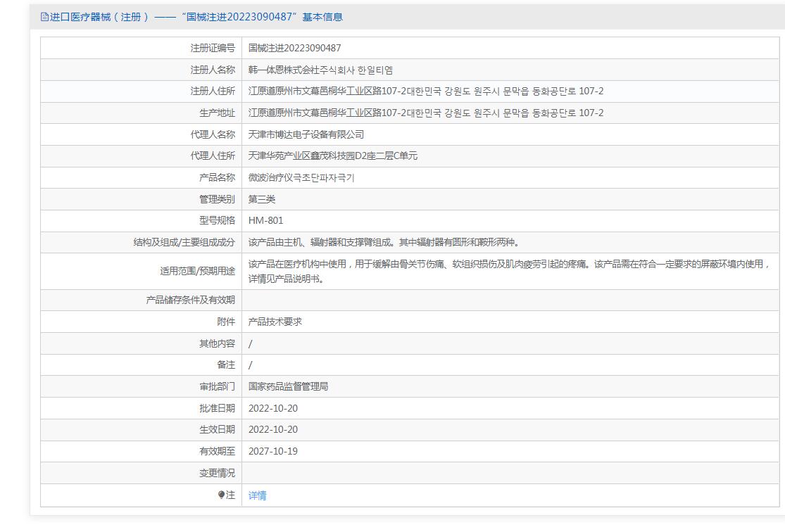The height and width of the screenshot is (532, 785).
Task: Select the 国家药品监督管理局 value
Action: [288, 386]
